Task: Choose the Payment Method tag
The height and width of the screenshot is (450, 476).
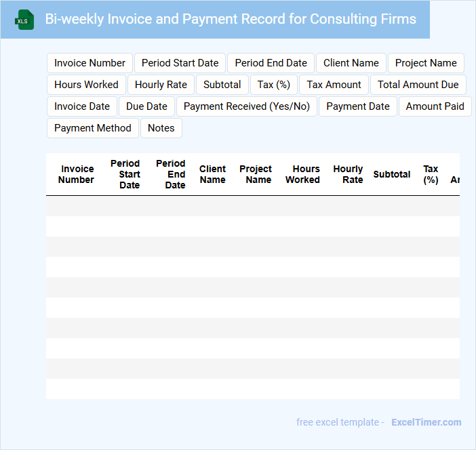Action: point(93,128)
